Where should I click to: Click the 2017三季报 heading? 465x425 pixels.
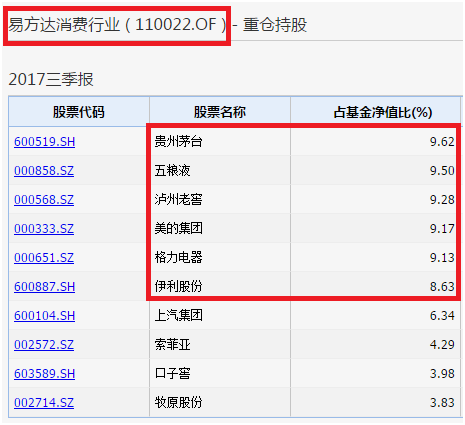[51, 79]
